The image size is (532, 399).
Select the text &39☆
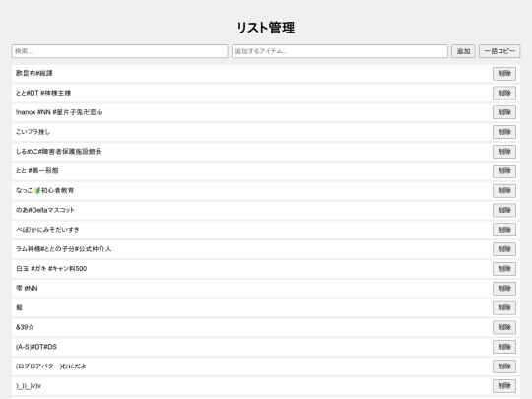pos(25,327)
